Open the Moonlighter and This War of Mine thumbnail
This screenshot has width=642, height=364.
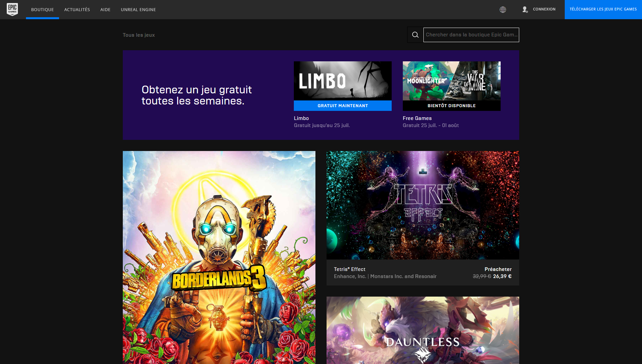click(x=452, y=81)
